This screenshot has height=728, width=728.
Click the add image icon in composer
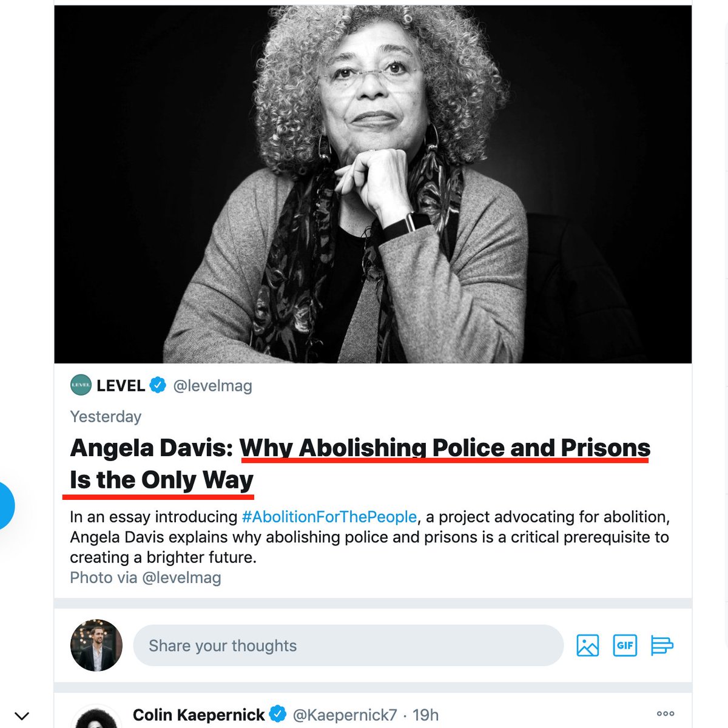pos(587,645)
